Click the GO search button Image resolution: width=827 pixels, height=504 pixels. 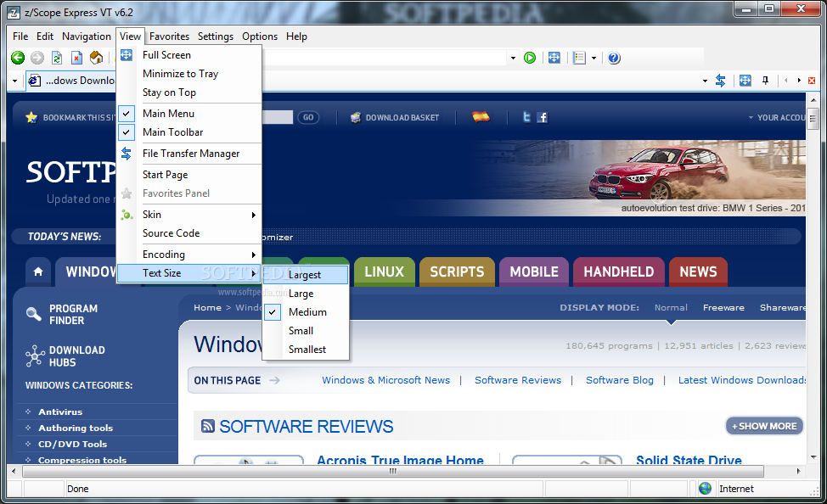pyautogui.click(x=308, y=118)
